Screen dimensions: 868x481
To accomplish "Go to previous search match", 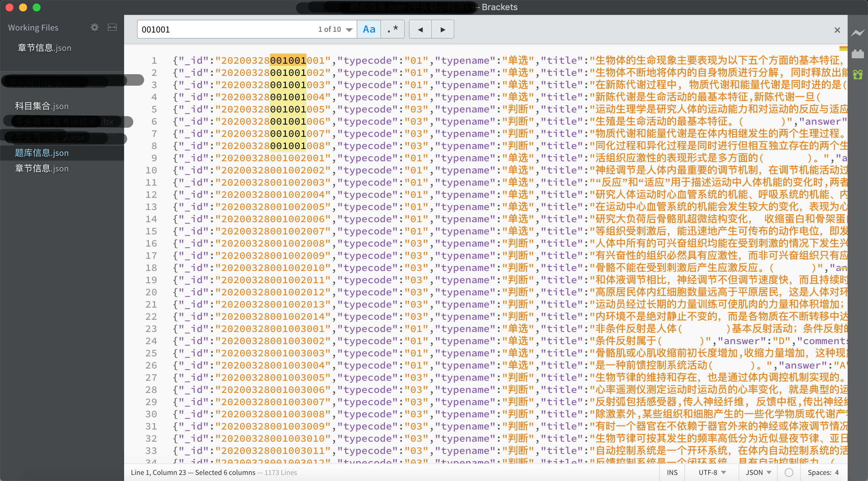I will pyautogui.click(x=420, y=29).
